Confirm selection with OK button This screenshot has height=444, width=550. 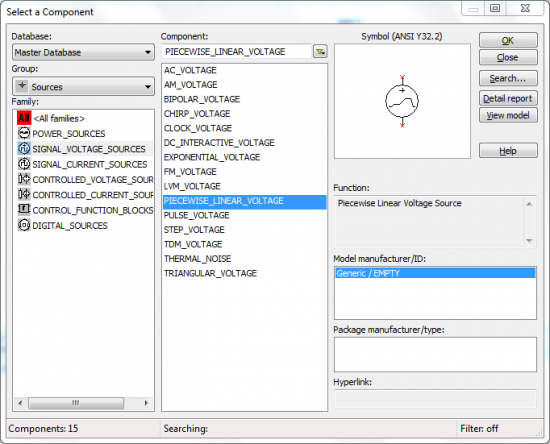point(508,40)
